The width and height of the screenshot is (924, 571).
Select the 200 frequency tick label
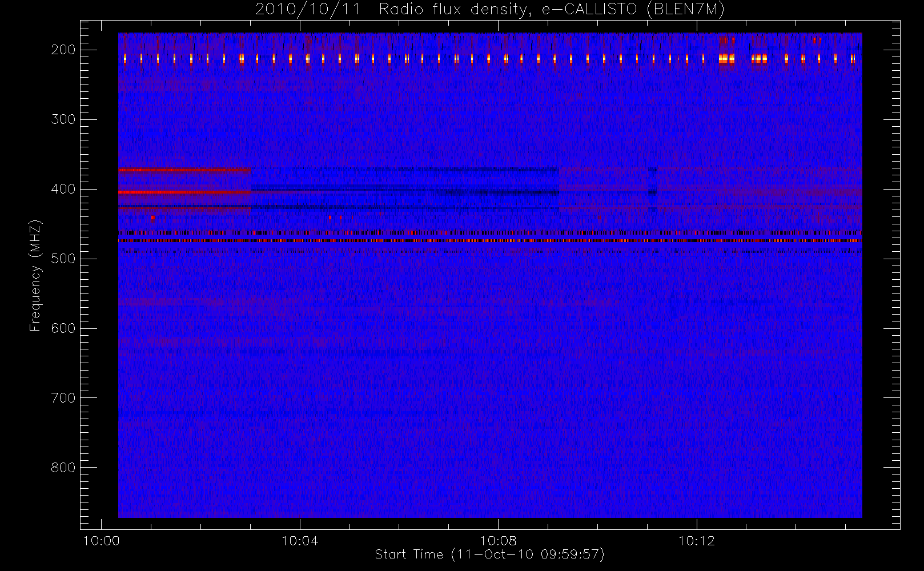tap(63, 50)
